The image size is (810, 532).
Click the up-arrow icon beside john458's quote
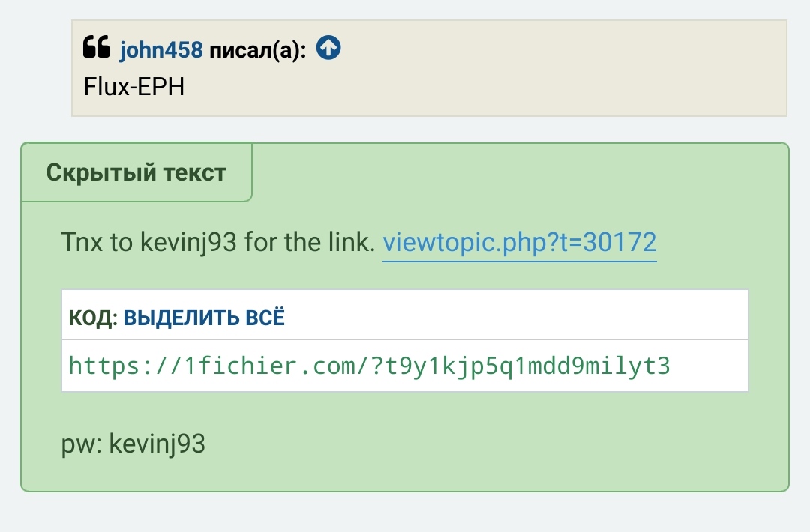coord(328,49)
